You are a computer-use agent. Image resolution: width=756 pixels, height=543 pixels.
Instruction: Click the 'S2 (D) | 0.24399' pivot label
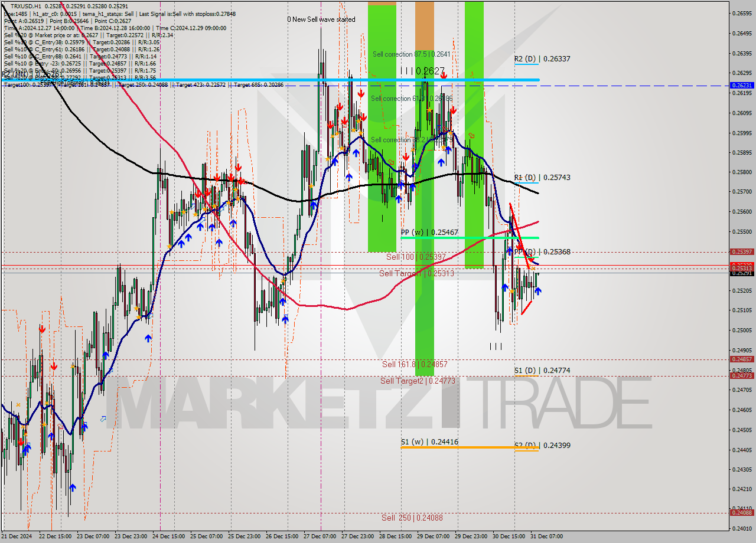pyautogui.click(x=542, y=446)
